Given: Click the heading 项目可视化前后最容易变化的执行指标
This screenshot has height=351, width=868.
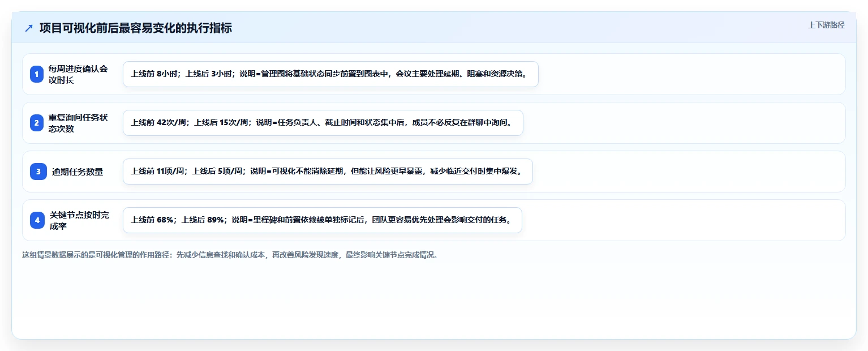Looking at the screenshot, I should pyautogui.click(x=136, y=28).
